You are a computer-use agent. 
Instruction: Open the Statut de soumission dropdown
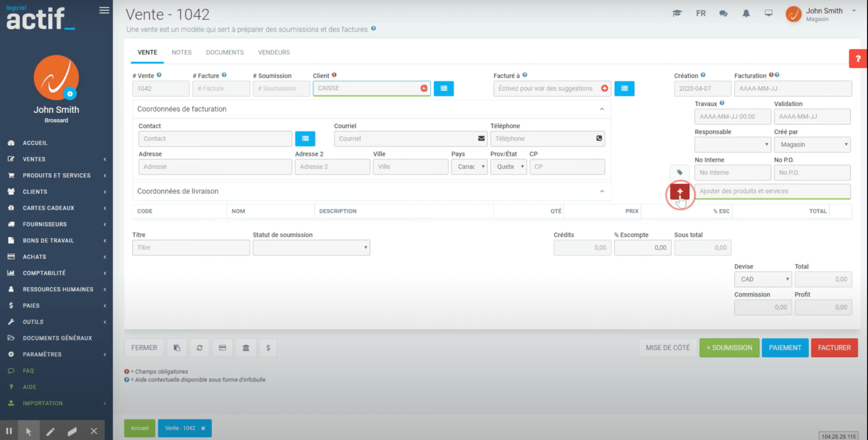pyautogui.click(x=311, y=248)
